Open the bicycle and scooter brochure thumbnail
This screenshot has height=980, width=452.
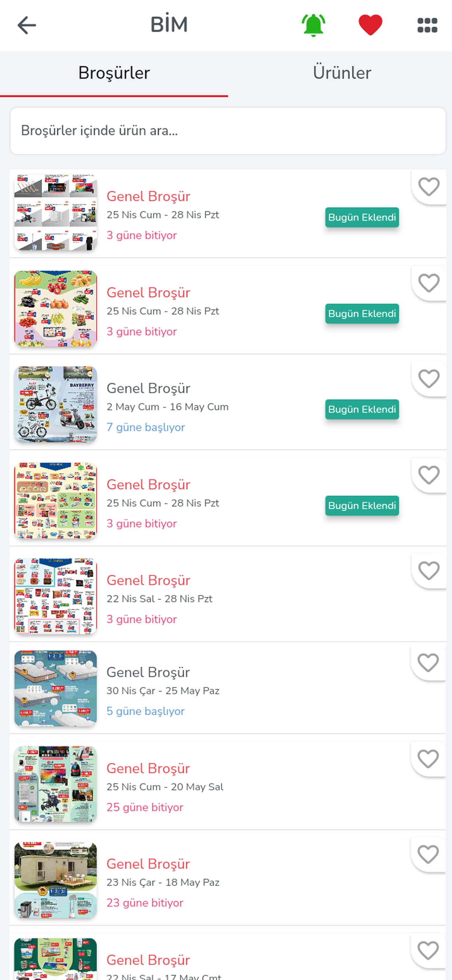coord(56,404)
